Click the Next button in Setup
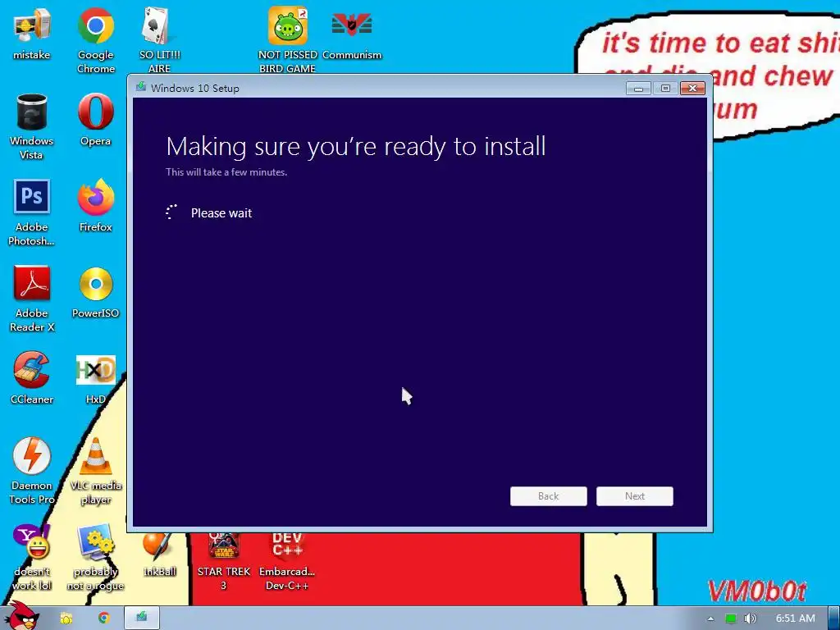This screenshot has width=840, height=630. point(635,496)
